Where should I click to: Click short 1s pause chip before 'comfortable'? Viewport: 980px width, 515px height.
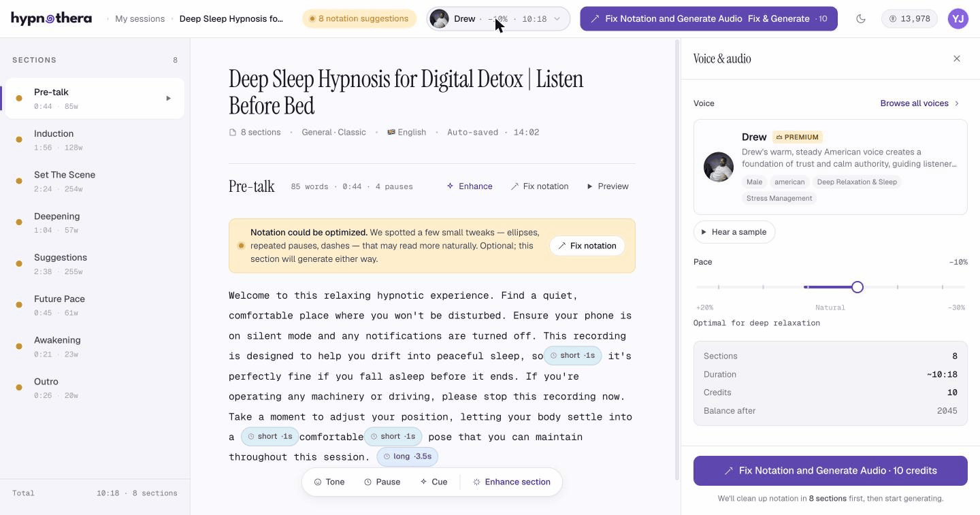pyautogui.click(x=269, y=437)
